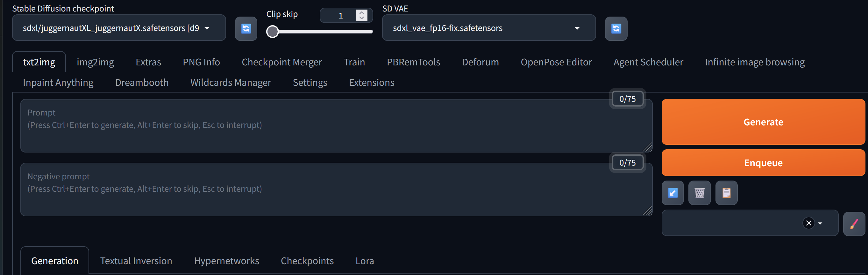868x275 pixels.
Task: Clear the styles selection with the X icon
Action: pos(808,223)
